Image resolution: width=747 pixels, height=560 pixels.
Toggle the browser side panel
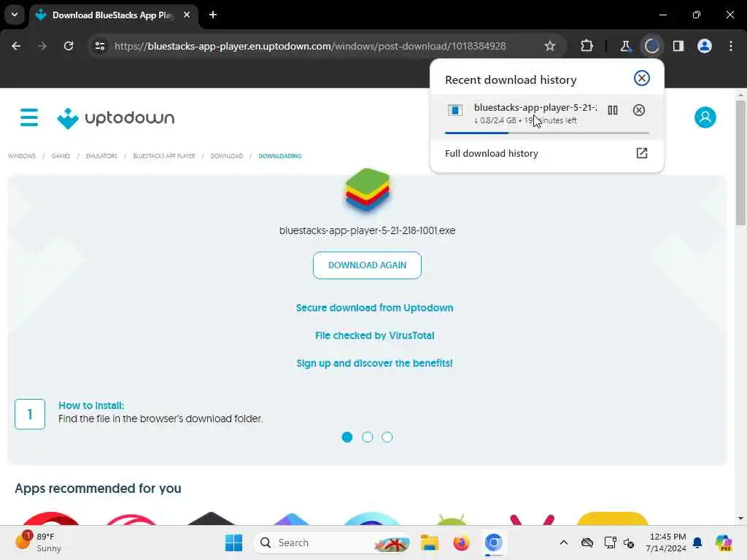tap(678, 46)
